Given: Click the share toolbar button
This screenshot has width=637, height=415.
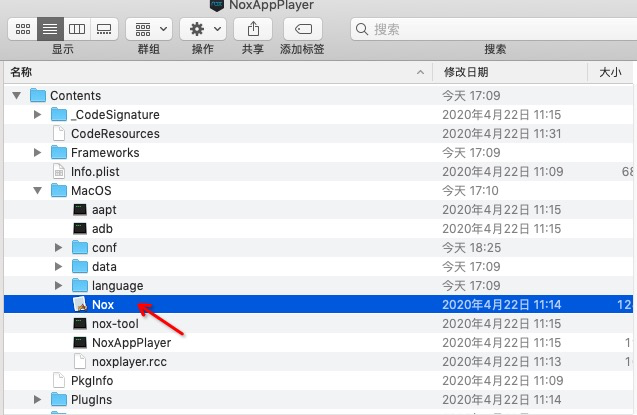Looking at the screenshot, I should click(253, 29).
